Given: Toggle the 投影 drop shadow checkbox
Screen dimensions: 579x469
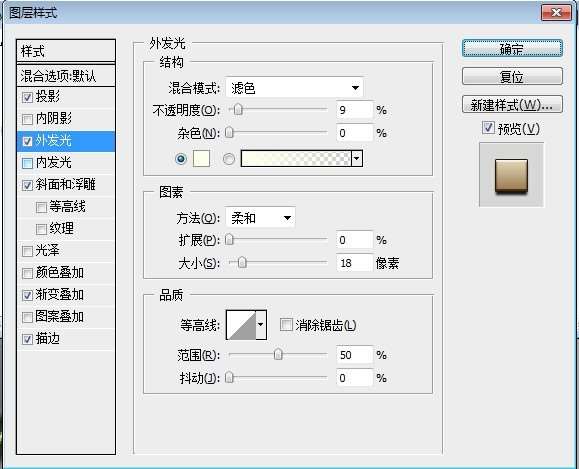Looking at the screenshot, I should (x=27, y=97).
